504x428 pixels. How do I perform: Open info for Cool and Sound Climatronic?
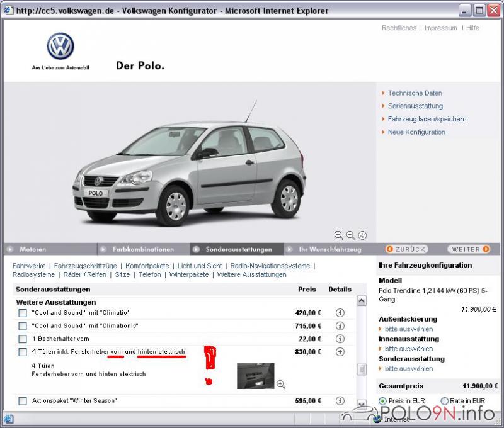(x=340, y=325)
